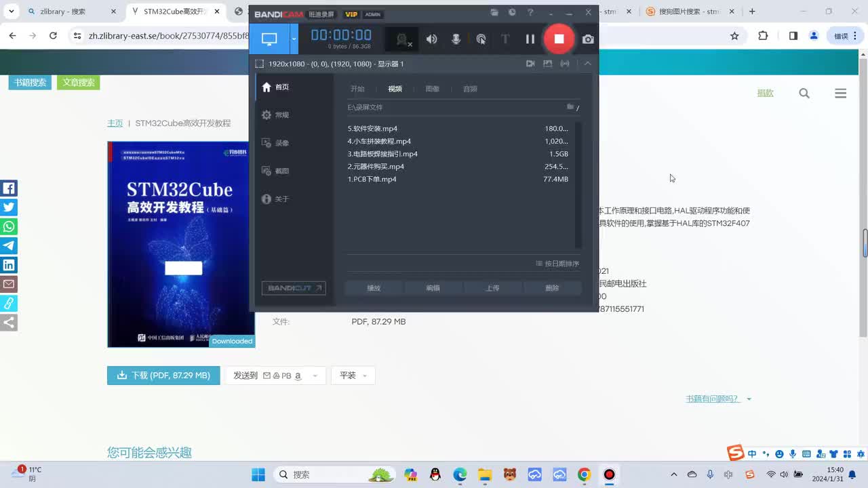
Task: Click 文章搜索 article search tab on webpage
Action: [79, 83]
